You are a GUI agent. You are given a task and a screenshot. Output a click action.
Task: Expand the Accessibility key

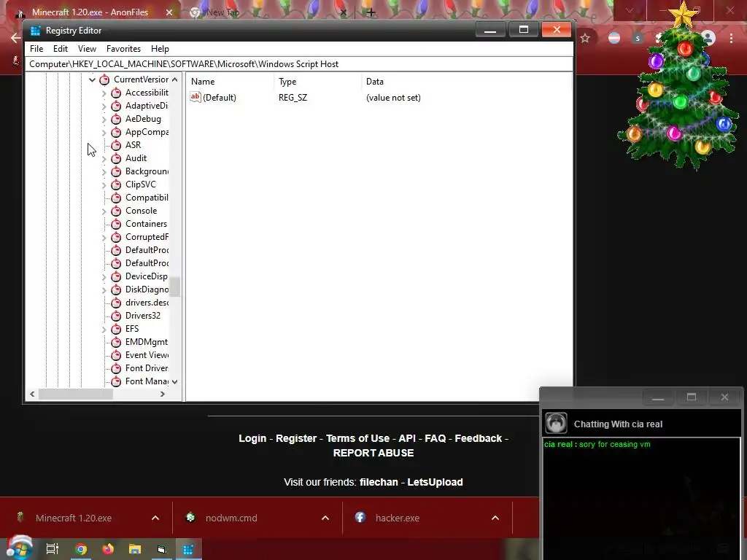click(104, 93)
